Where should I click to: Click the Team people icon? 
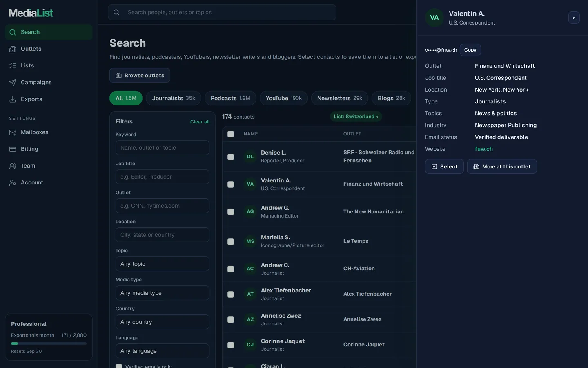(13, 166)
